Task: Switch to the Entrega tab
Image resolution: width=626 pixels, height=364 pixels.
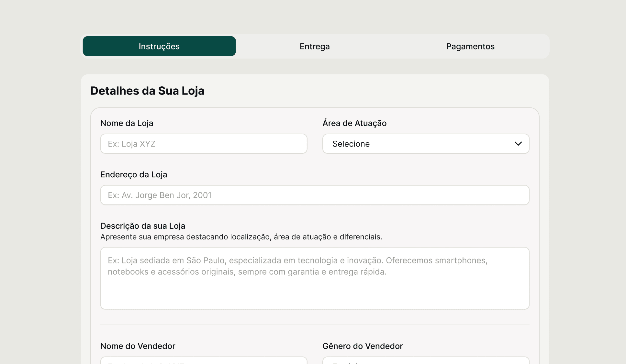Action: tap(315, 46)
